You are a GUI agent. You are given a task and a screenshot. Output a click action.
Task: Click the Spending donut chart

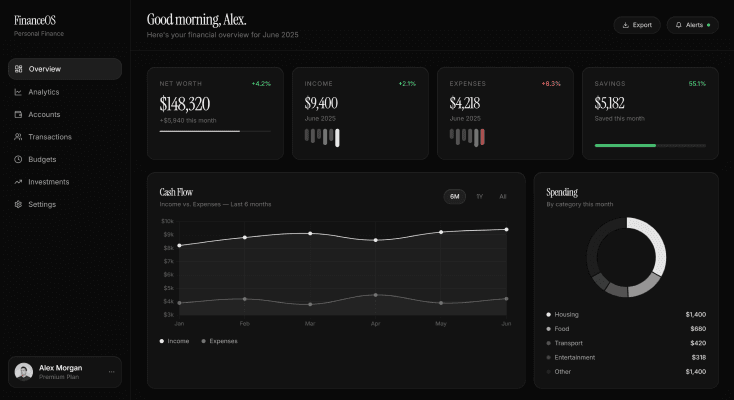click(626, 257)
